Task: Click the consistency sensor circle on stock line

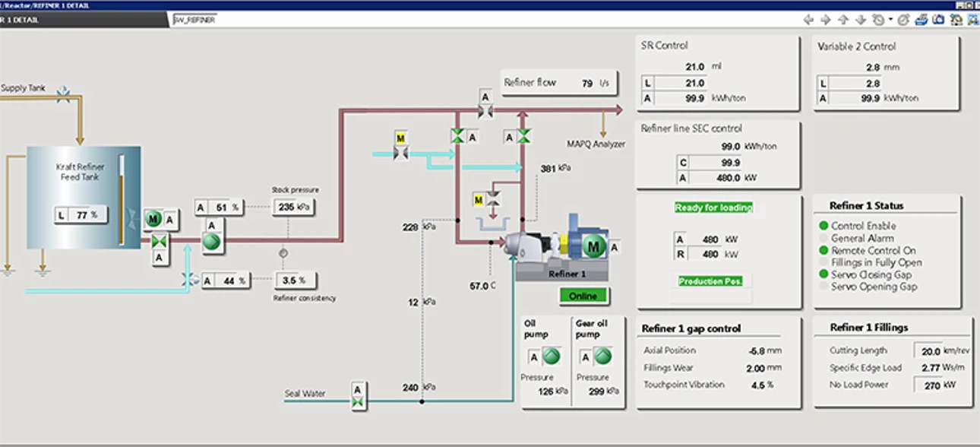Action: tap(283, 252)
